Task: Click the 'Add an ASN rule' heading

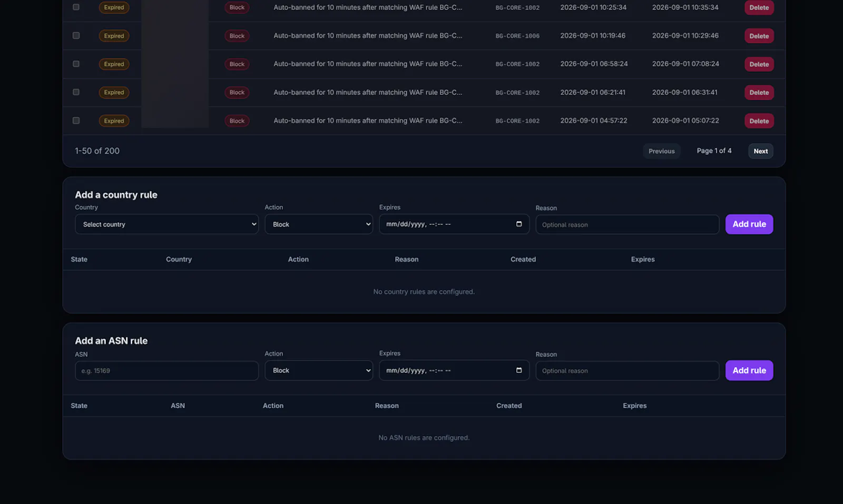Action: 111,341
